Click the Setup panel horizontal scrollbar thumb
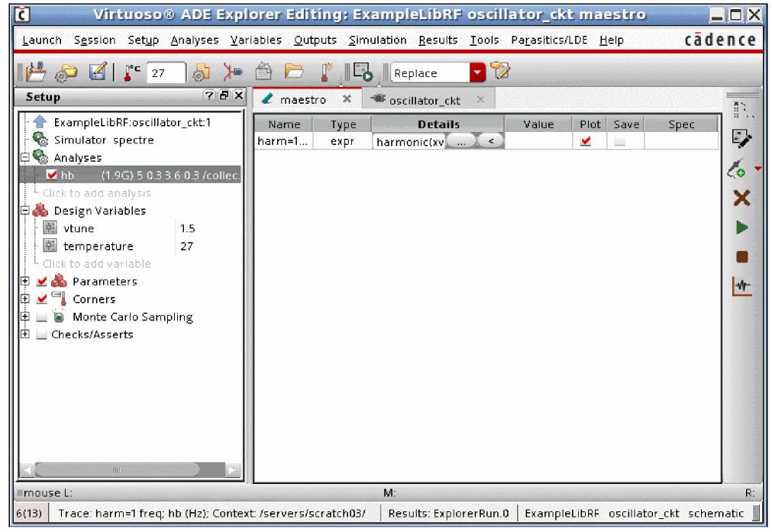 pyautogui.click(x=117, y=470)
